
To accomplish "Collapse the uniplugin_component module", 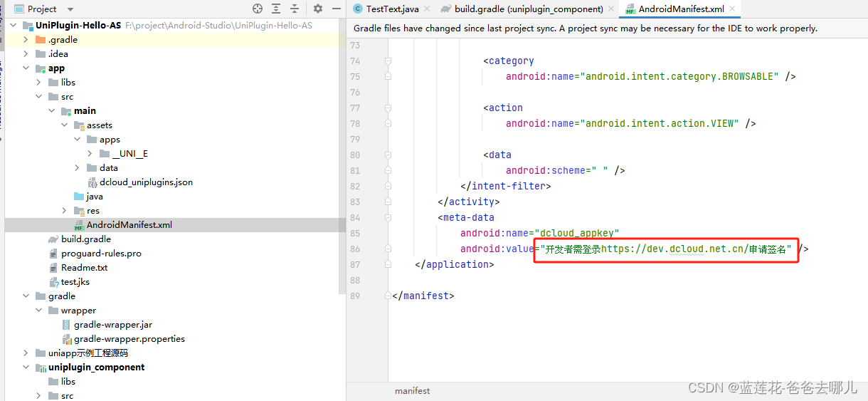I will 26,368.
